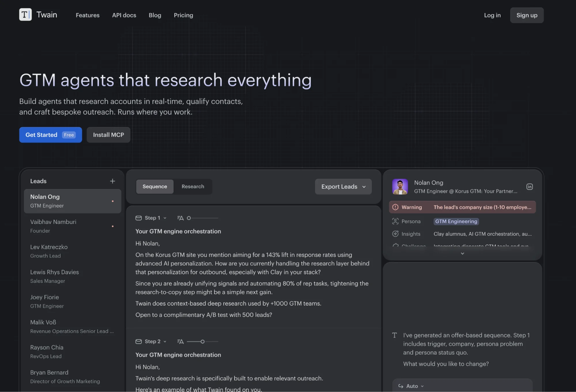
Task: Open the Export Leads dropdown
Action: click(343, 187)
